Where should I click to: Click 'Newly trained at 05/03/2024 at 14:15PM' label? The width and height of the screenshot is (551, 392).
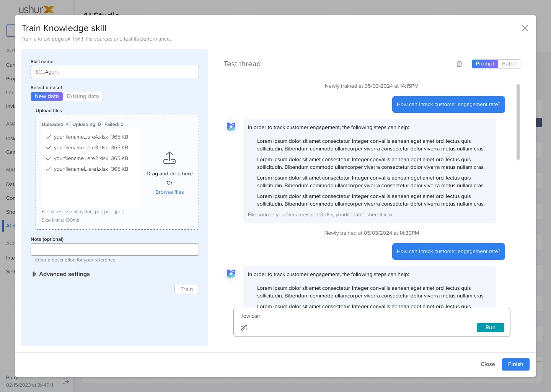click(372, 86)
